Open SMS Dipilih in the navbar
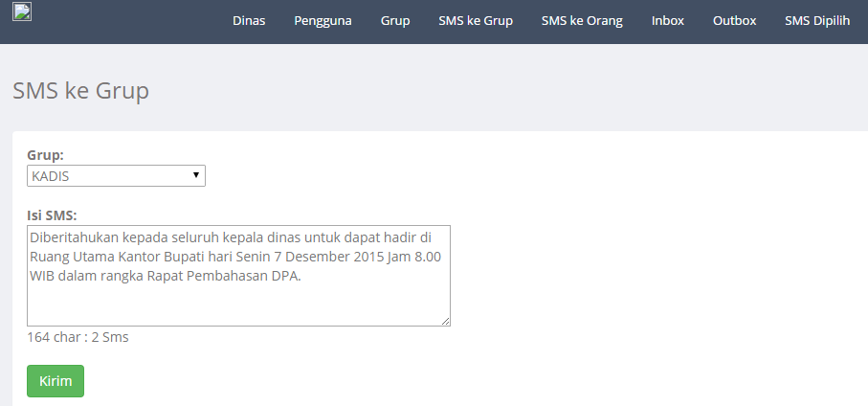Screen dimensions: 868x406 point(817,21)
